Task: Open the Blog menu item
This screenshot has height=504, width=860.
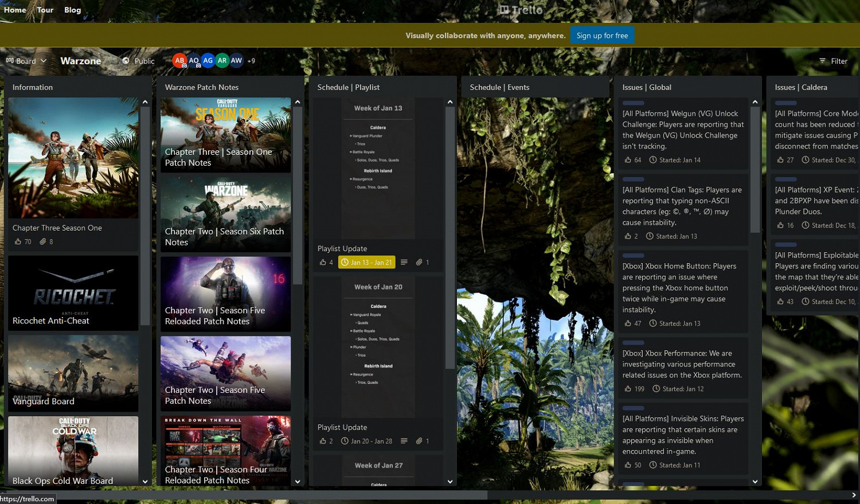Action: pos(72,10)
